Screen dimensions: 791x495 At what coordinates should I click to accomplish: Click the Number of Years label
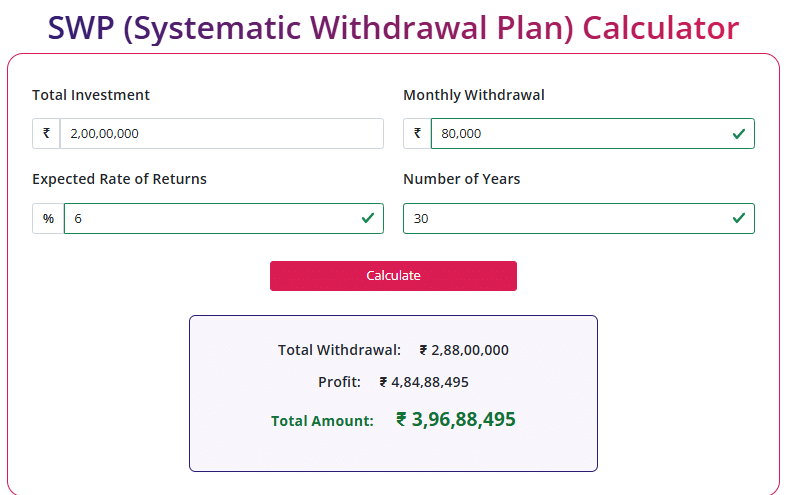point(462,179)
